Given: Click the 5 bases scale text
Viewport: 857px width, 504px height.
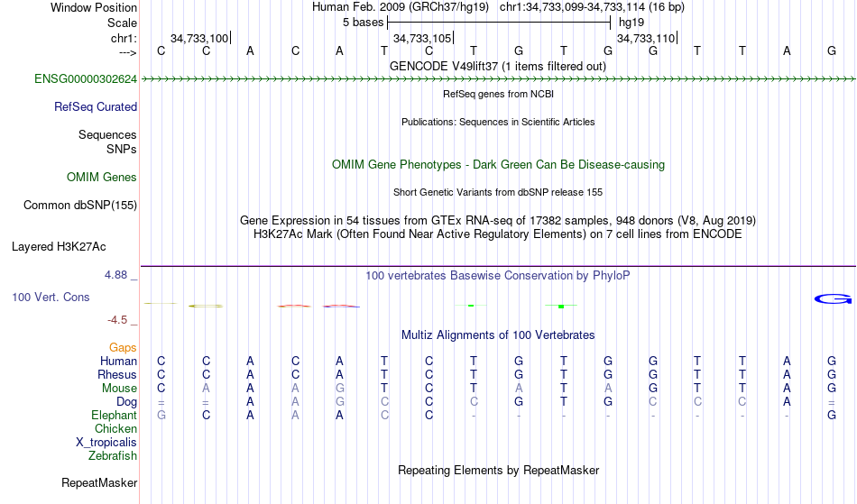Looking at the screenshot, I should pyautogui.click(x=363, y=23).
